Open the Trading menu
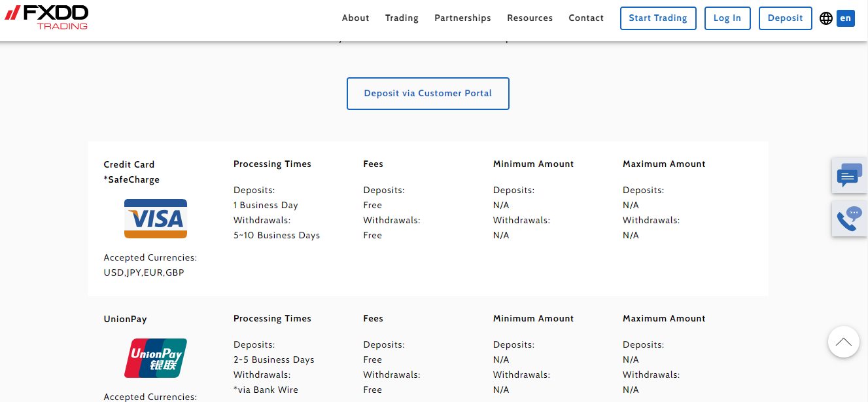The width and height of the screenshot is (868, 402). point(402,18)
